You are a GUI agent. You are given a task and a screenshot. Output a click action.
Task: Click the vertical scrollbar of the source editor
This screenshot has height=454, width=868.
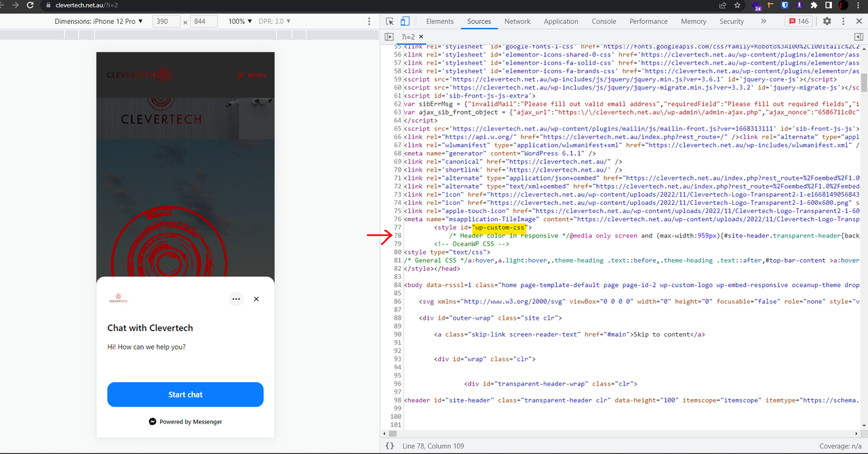(x=863, y=81)
